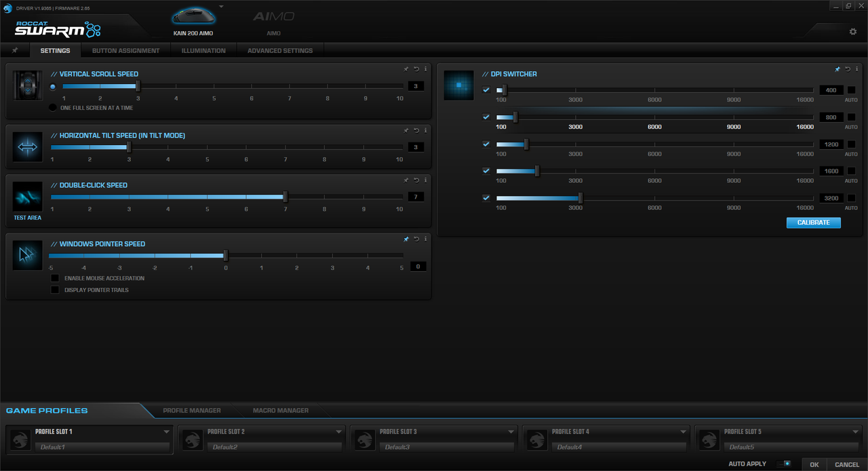Click the Windows Pointer Speed cursor icon
Image resolution: width=868 pixels, height=471 pixels.
tap(28, 255)
